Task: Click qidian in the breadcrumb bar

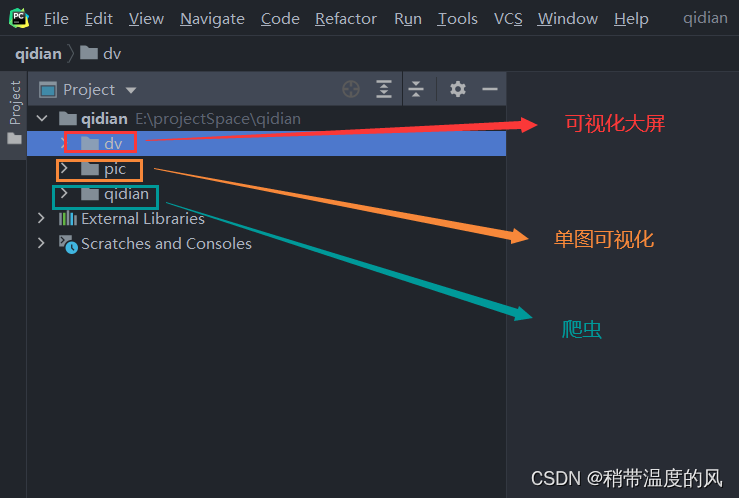Action: (38, 54)
